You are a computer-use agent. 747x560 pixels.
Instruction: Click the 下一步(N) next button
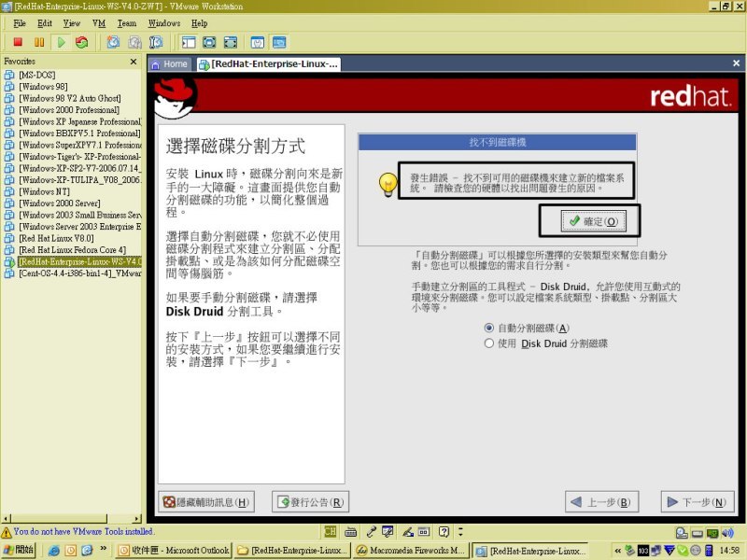(698, 502)
